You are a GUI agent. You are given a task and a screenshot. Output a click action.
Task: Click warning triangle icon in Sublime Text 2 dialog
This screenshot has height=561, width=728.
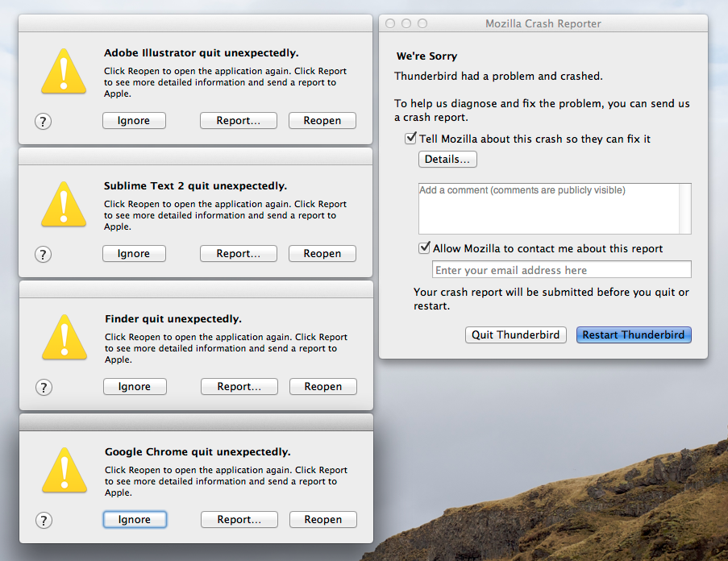pos(64,204)
